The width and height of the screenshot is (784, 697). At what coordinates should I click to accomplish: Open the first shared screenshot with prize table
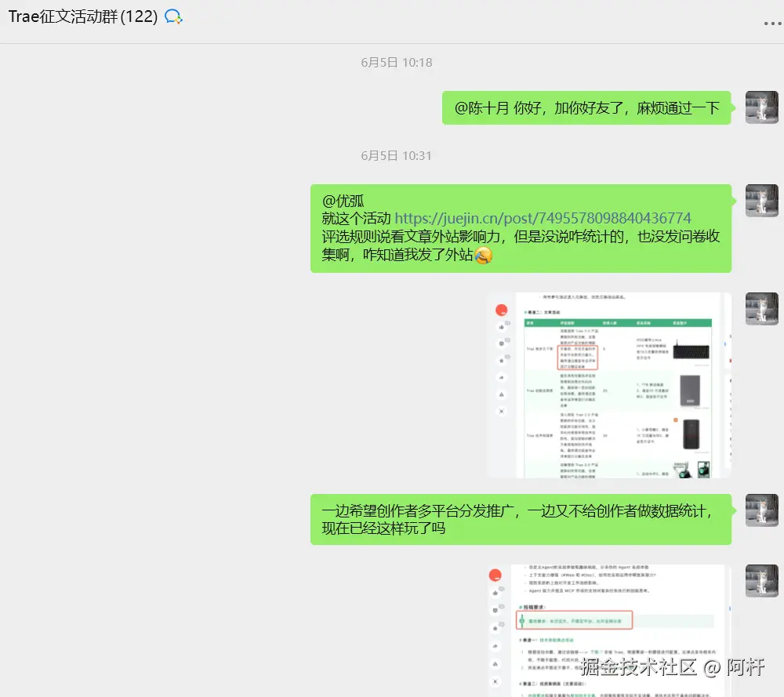(609, 385)
